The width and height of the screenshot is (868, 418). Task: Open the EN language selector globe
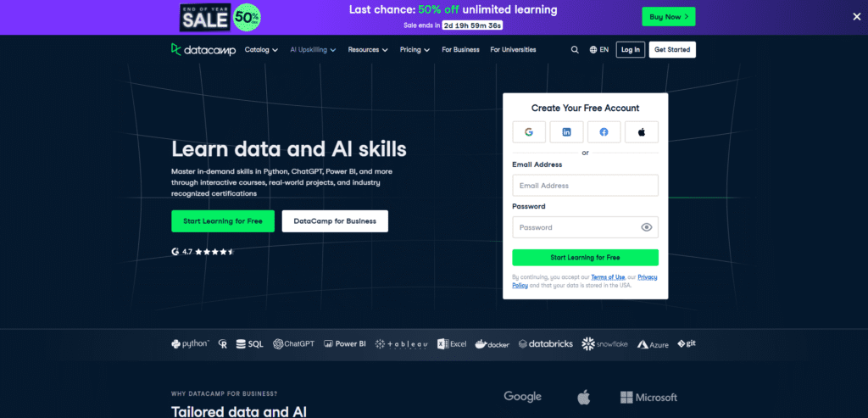coord(599,50)
